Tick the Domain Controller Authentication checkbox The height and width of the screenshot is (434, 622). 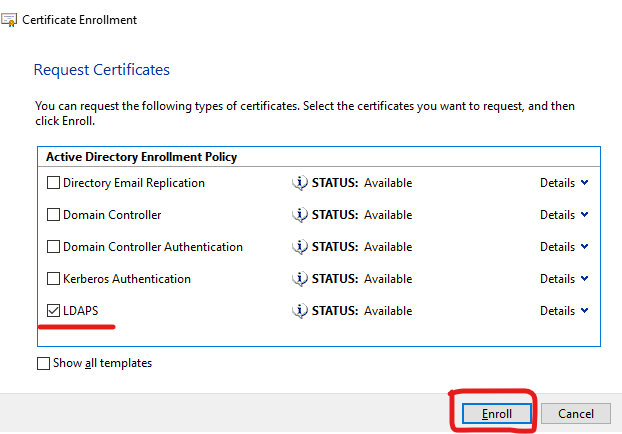54,247
